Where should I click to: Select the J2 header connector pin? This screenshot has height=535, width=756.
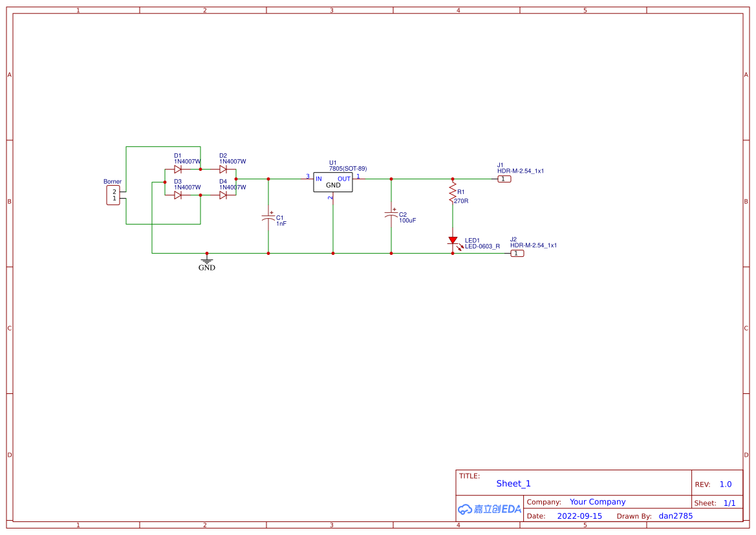coord(517,254)
